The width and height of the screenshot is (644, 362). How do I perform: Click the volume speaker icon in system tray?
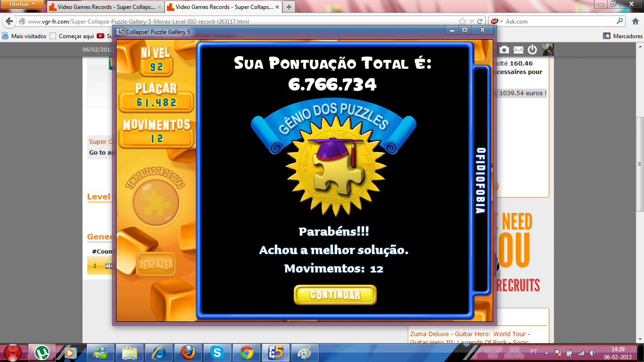pyautogui.click(x=592, y=353)
